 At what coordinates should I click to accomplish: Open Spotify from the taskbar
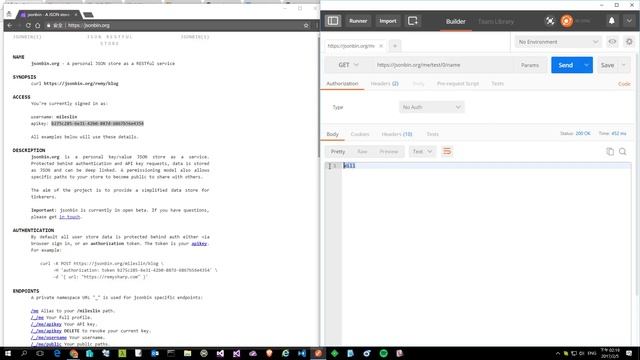tap(383, 353)
